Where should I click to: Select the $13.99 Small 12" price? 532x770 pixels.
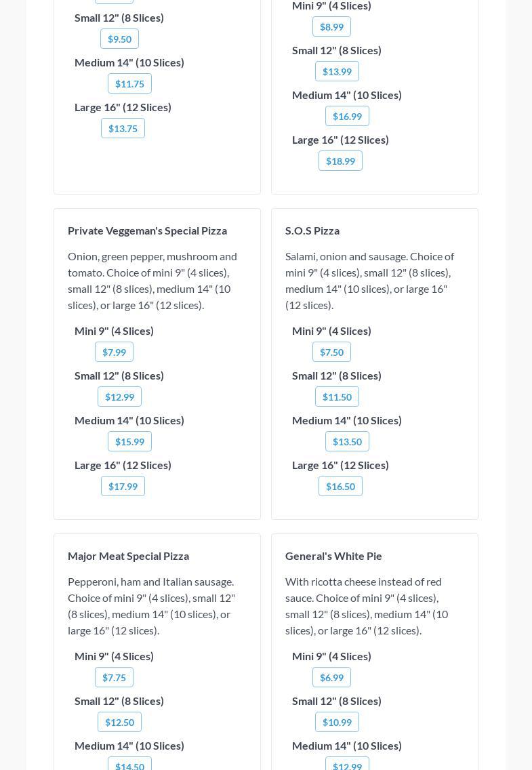click(337, 72)
